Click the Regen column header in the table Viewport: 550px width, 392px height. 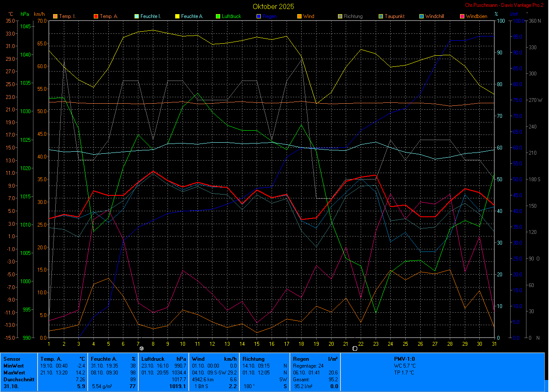click(301, 359)
